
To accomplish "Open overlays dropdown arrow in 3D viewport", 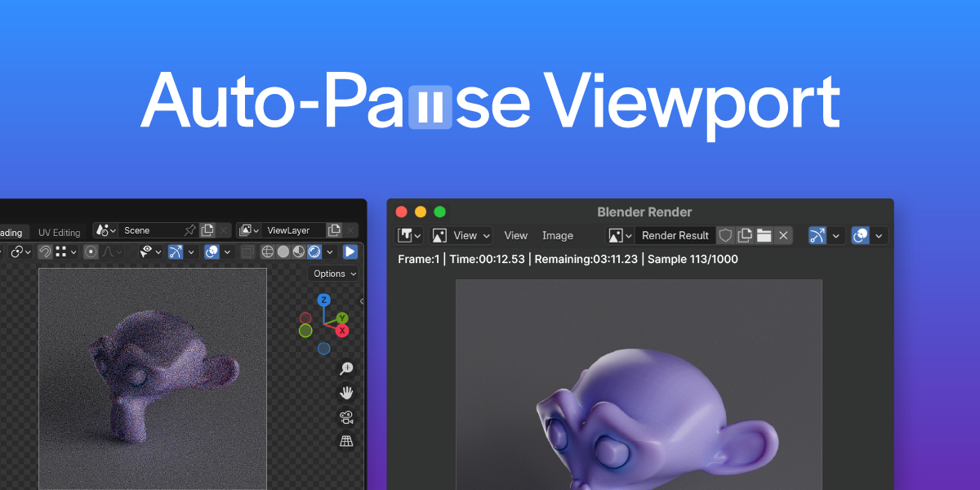I will [227, 252].
